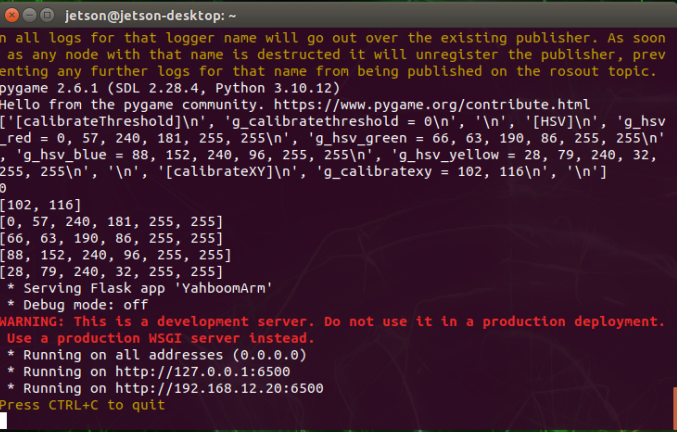This screenshot has width=677, height=432.
Task: Close the terminal window
Action: (13, 15)
